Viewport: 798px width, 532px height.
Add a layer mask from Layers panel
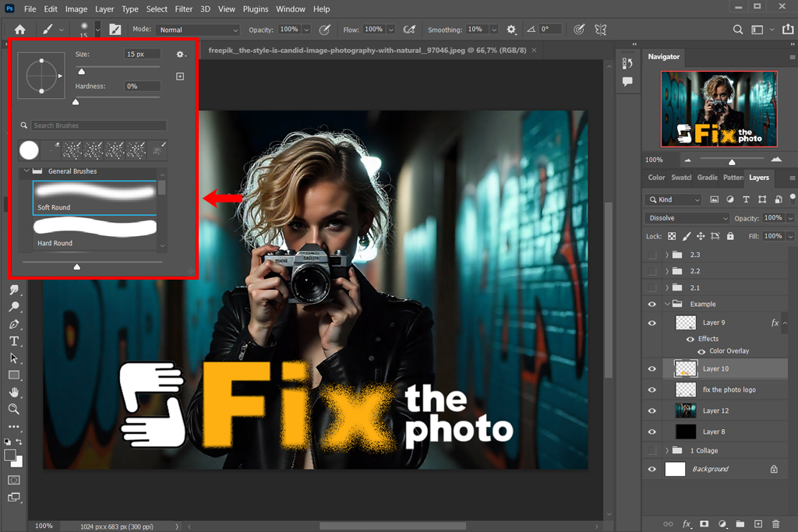(x=704, y=524)
